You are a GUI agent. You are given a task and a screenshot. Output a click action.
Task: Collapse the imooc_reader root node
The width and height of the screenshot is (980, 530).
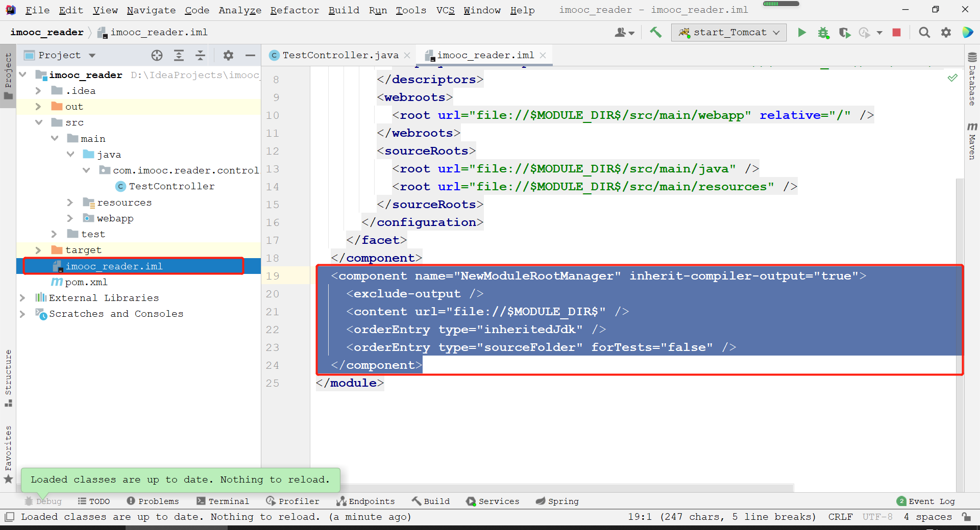[22, 74]
